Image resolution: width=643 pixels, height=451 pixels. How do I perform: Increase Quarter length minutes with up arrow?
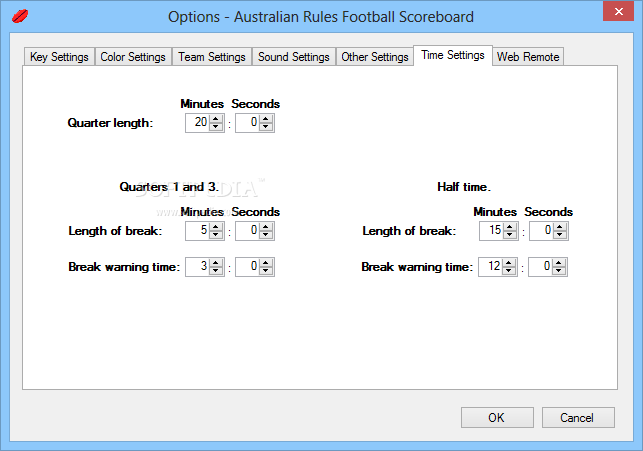click(x=216, y=119)
